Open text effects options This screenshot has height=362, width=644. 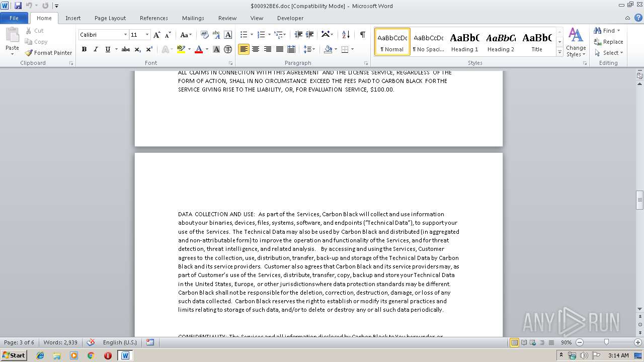(x=165, y=49)
